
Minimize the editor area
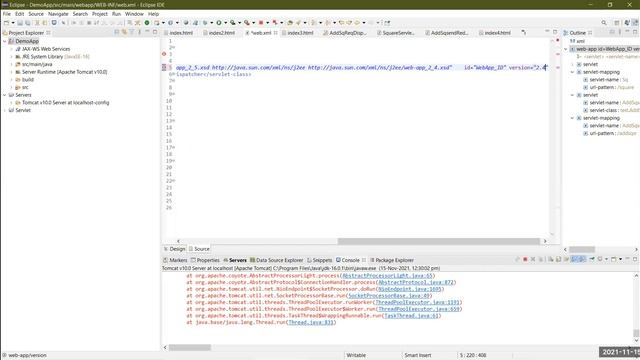coord(547,32)
